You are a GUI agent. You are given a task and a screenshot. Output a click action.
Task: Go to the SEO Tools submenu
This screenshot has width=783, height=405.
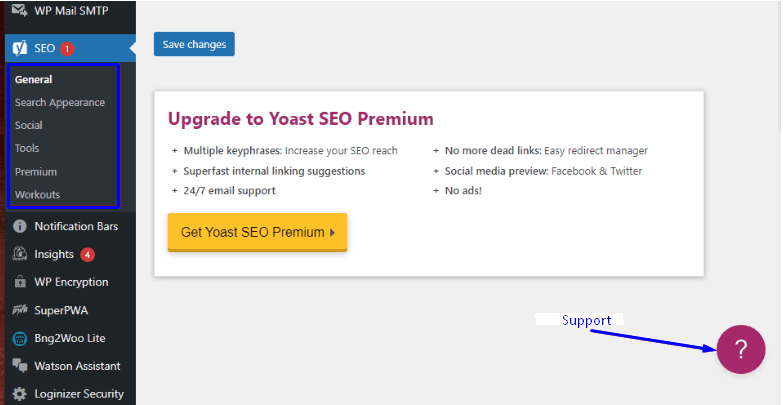coord(27,148)
